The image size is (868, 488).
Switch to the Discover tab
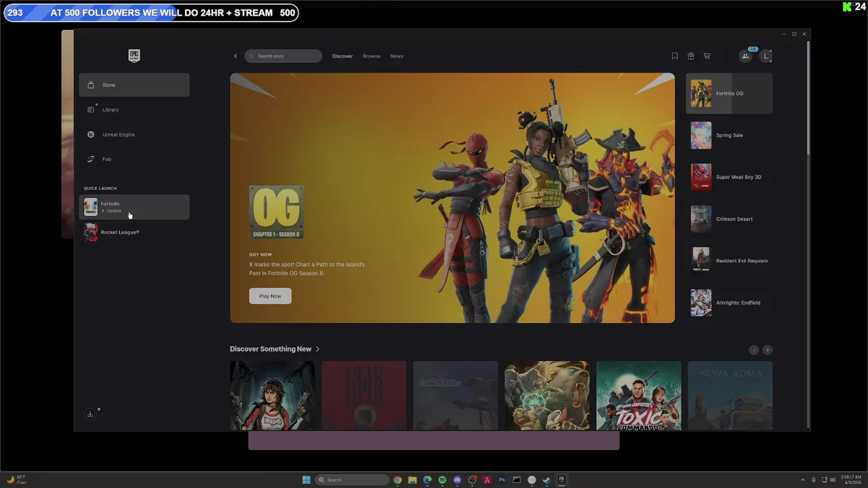(342, 56)
